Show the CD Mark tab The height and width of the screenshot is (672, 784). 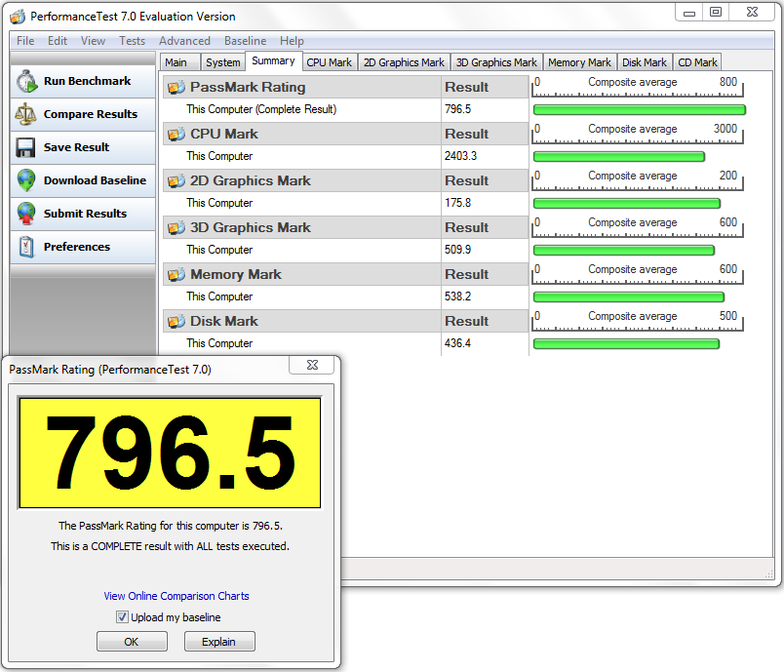coord(697,62)
